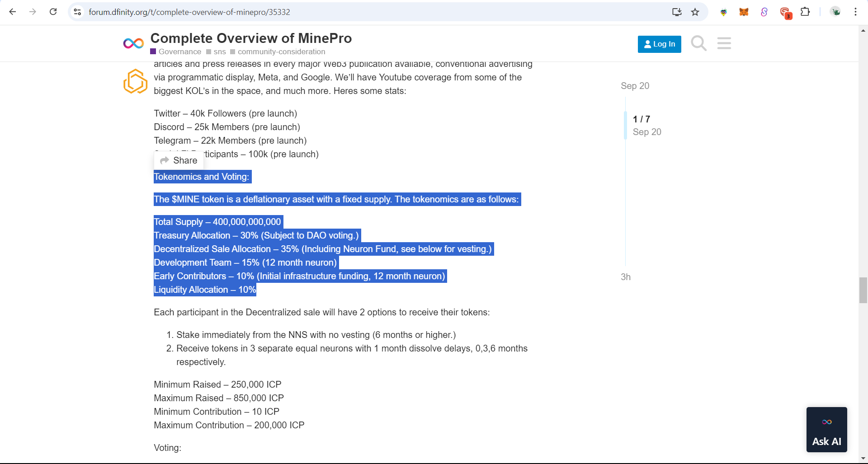This screenshot has width=868, height=464.
Task: Open the Extensions puzzle menu
Action: coord(805,12)
